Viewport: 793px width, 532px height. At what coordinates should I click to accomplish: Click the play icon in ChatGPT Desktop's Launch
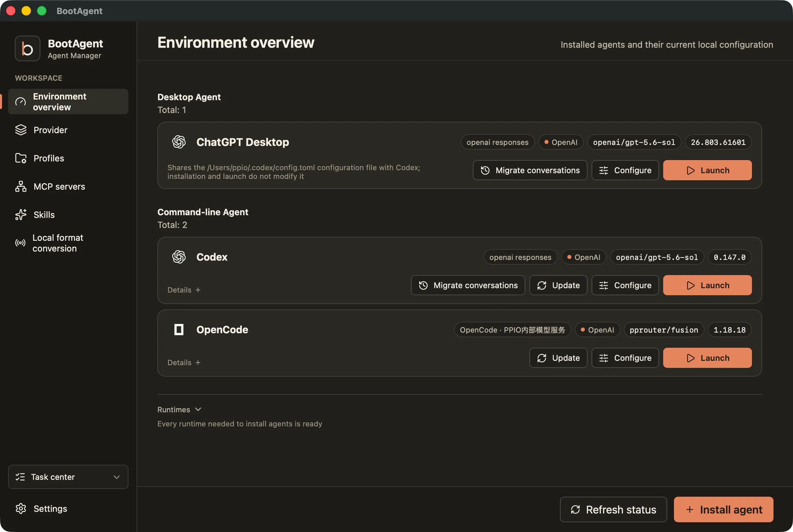tap(690, 170)
